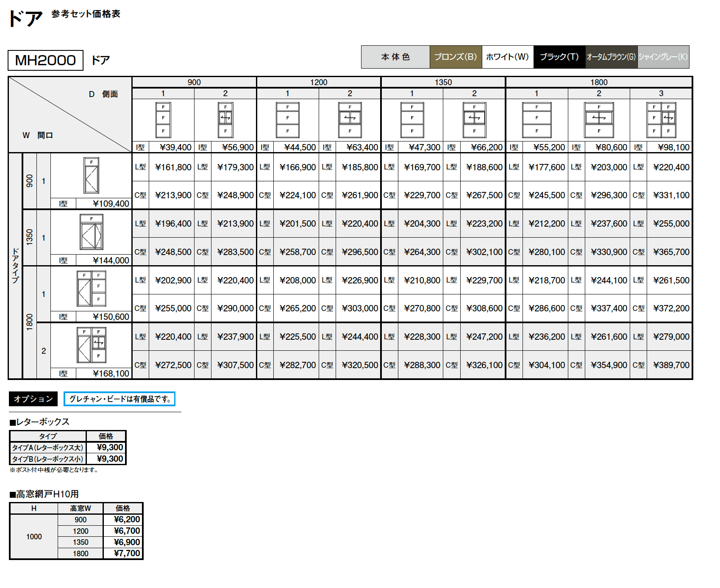The image size is (720, 588).
Task: Click the 1350 column header
Action: 443,82
